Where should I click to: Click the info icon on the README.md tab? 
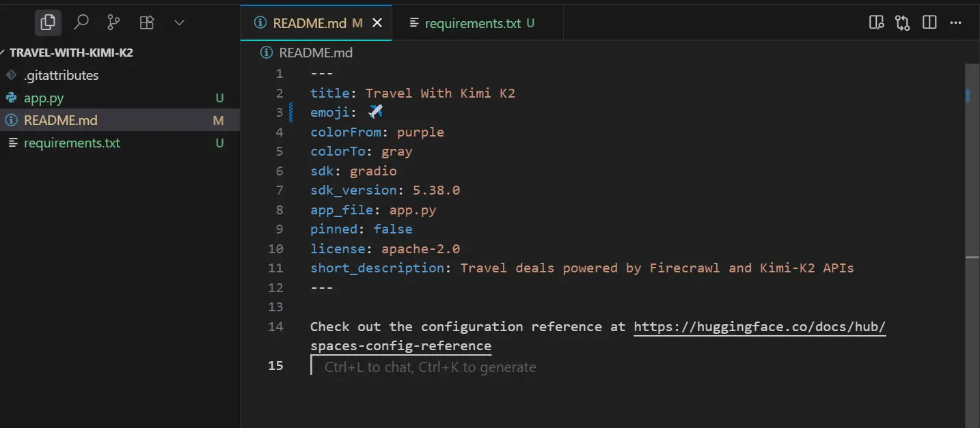coord(264,23)
